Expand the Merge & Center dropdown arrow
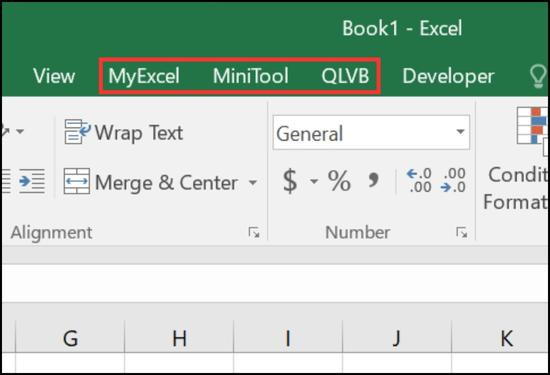 click(x=253, y=182)
